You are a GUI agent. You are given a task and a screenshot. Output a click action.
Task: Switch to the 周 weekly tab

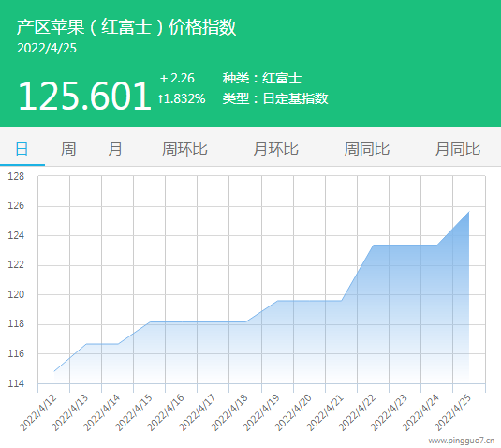68,149
